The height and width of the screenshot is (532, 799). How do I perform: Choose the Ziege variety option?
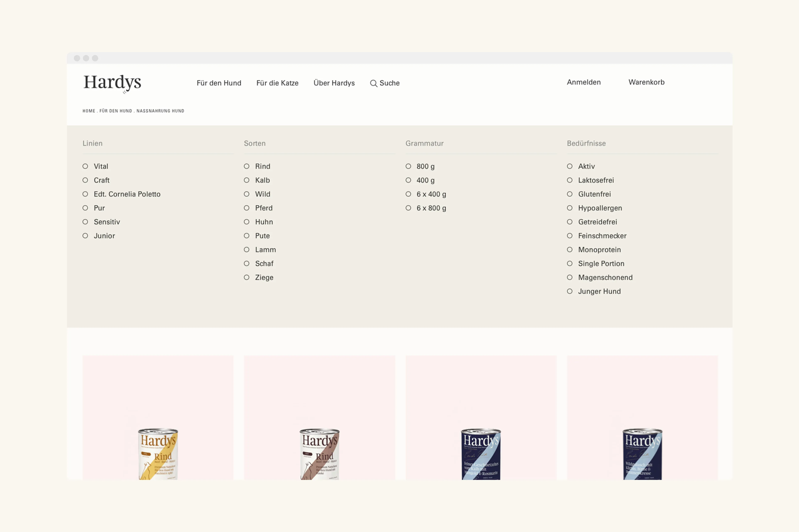[x=246, y=277]
